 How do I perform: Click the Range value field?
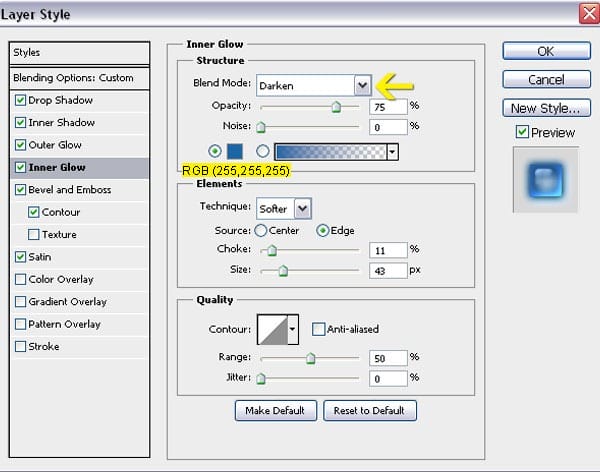[x=388, y=358]
